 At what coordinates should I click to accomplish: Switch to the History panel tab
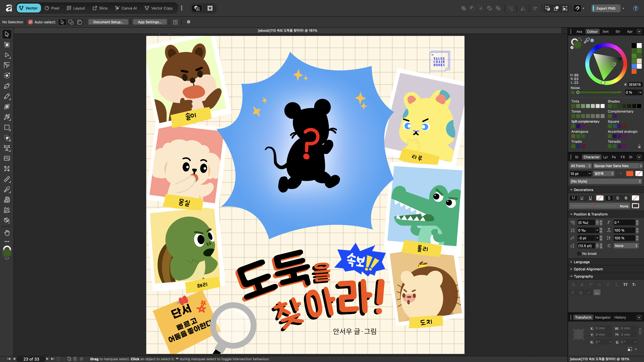click(x=620, y=317)
